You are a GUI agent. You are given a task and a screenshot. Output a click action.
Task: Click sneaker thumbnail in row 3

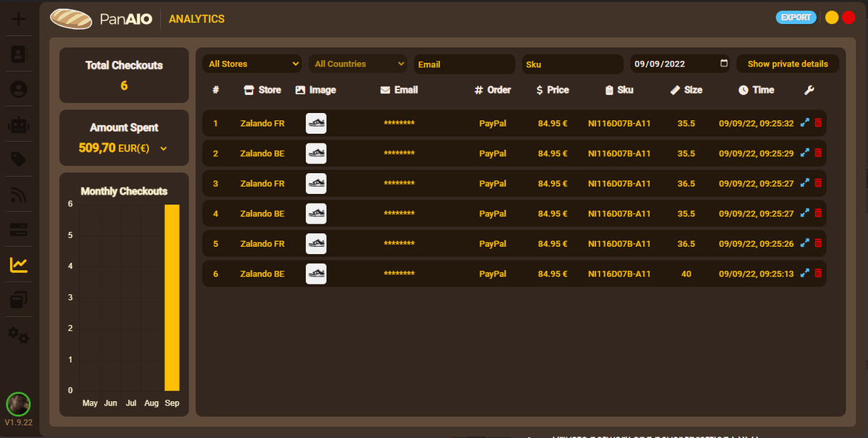(316, 183)
